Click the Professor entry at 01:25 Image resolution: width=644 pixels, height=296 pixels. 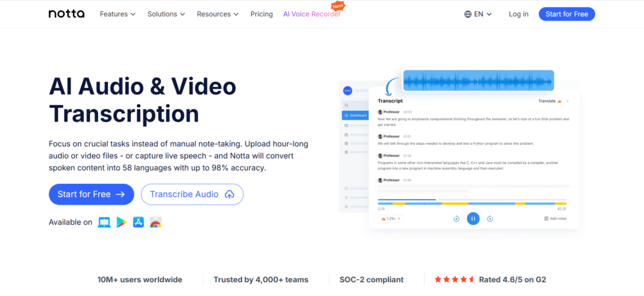point(395,156)
